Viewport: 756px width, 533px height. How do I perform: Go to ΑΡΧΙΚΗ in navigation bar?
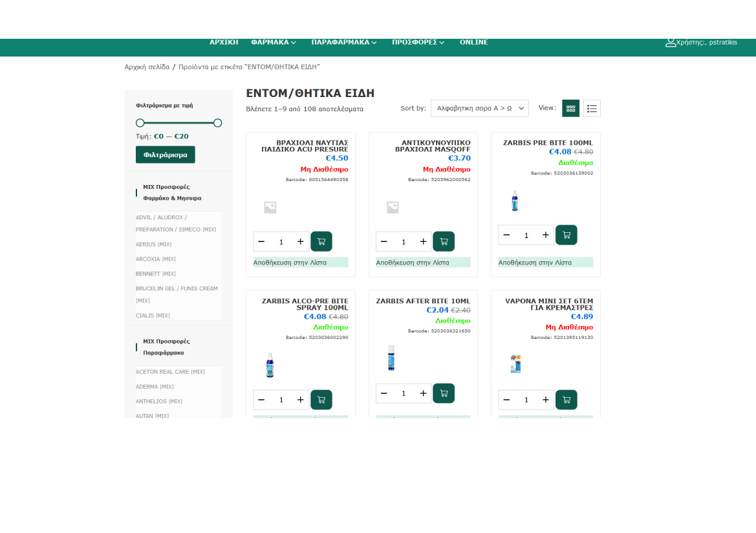click(224, 42)
